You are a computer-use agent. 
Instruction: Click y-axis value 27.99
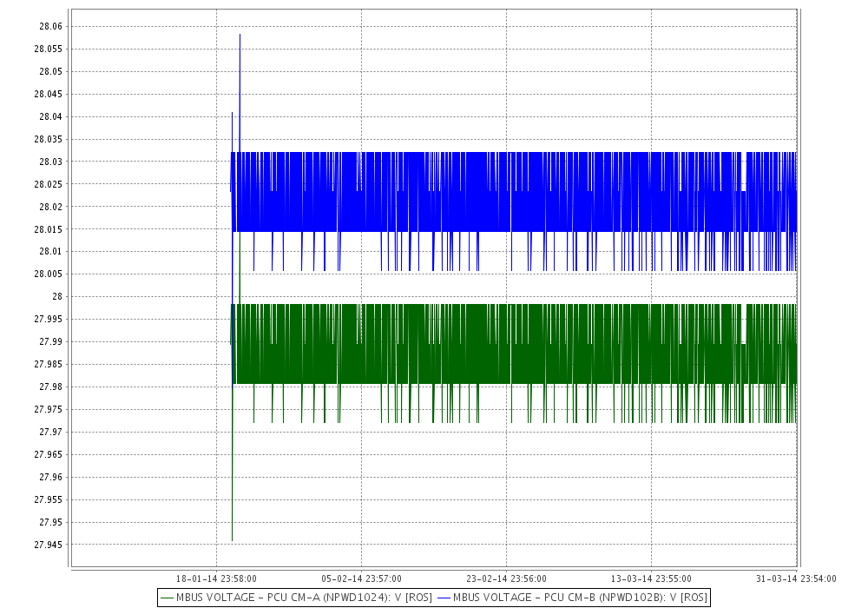pos(51,341)
